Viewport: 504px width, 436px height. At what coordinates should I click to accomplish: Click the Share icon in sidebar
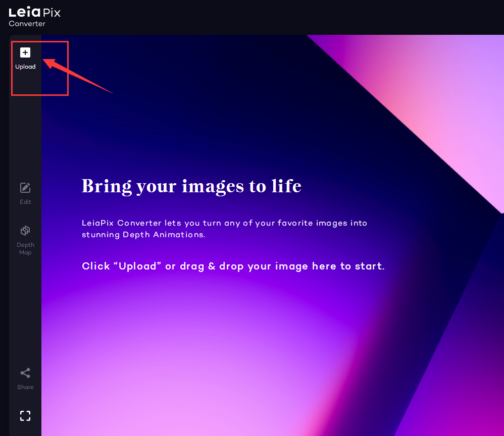tap(25, 373)
